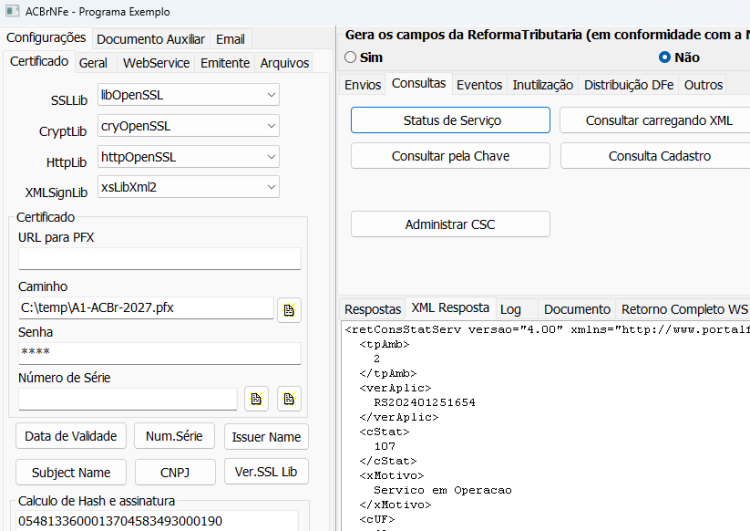Expand the XMLSignLib combo box
This screenshot has width=750, height=531.
click(188, 187)
